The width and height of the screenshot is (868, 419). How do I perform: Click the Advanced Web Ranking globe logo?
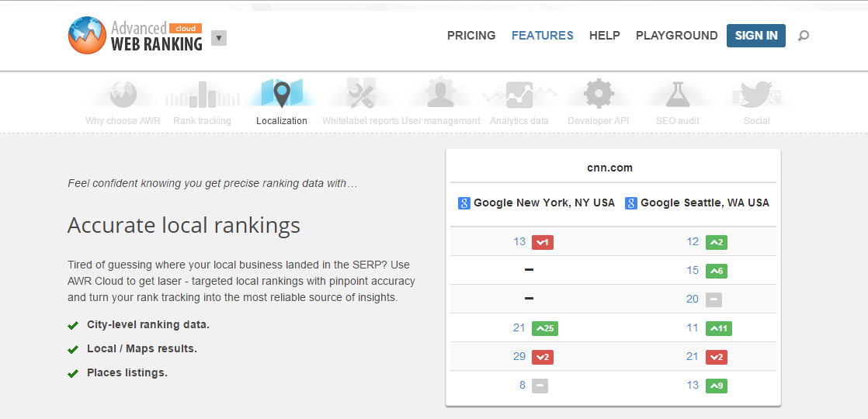[87, 36]
